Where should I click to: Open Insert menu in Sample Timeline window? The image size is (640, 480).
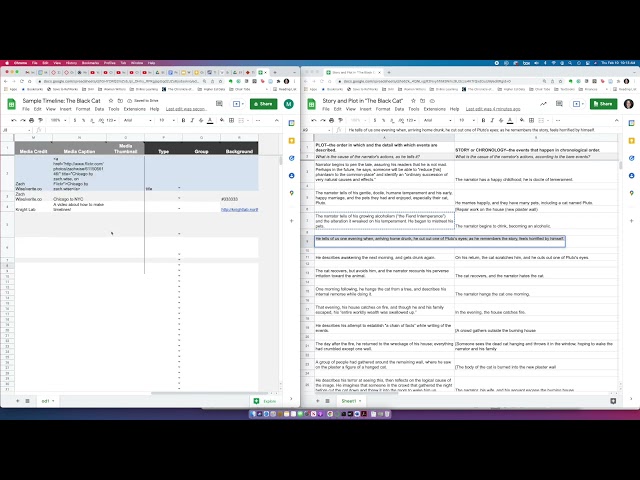[65, 109]
